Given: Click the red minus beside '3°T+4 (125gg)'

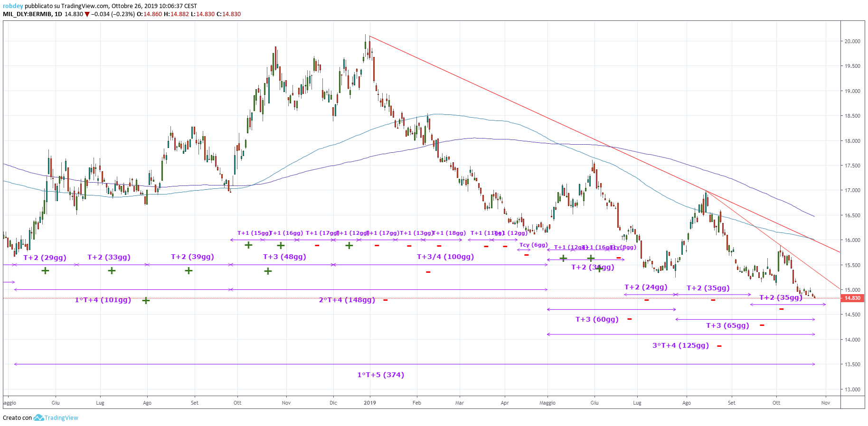Looking at the screenshot, I should (x=719, y=346).
